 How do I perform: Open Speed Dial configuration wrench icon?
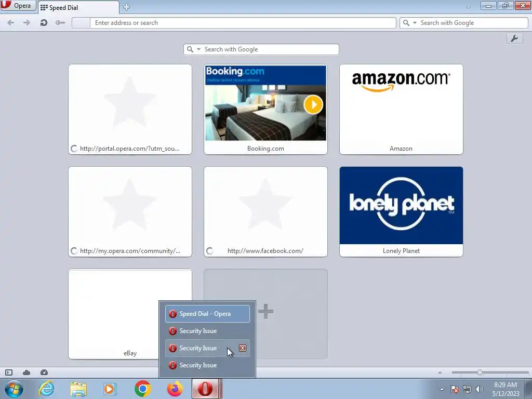point(514,38)
